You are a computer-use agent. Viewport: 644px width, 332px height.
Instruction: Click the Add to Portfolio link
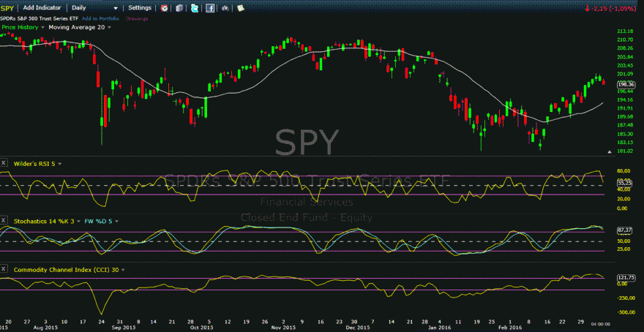(100, 18)
